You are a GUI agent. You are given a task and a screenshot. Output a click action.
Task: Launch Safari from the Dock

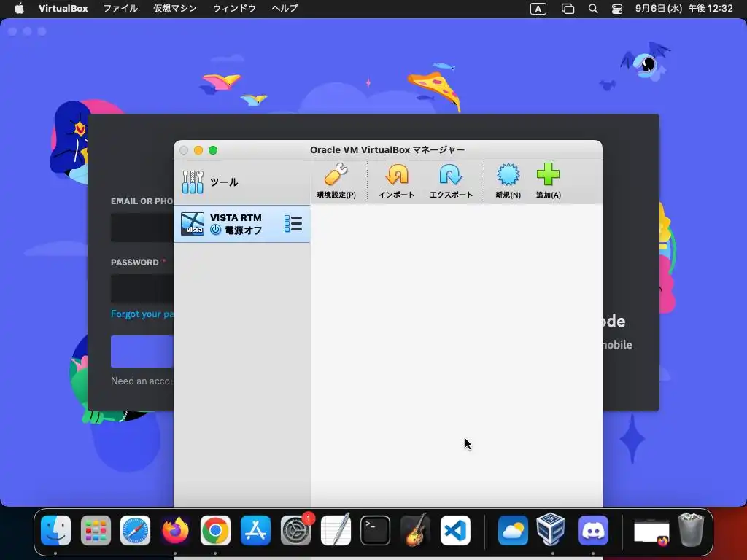135,530
